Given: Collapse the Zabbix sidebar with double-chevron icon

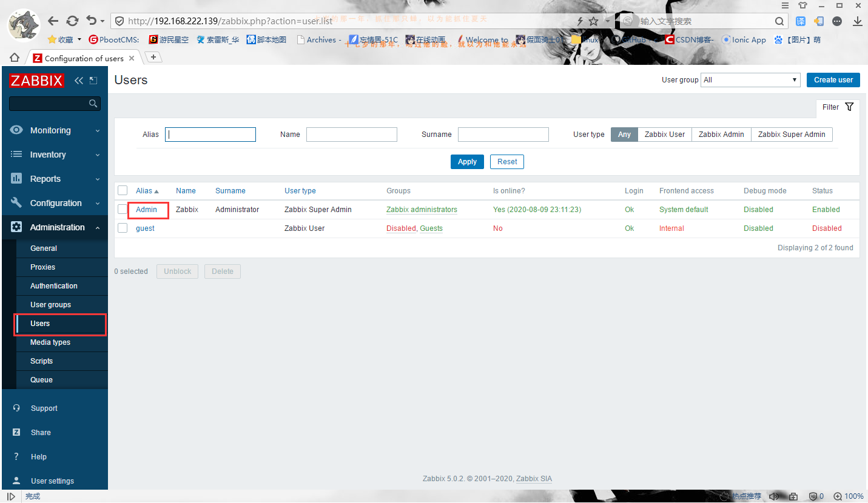Looking at the screenshot, I should 79,81.
